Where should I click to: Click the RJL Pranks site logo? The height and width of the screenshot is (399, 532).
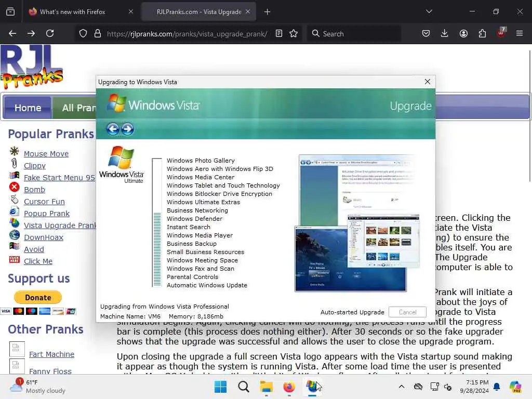coord(32,67)
